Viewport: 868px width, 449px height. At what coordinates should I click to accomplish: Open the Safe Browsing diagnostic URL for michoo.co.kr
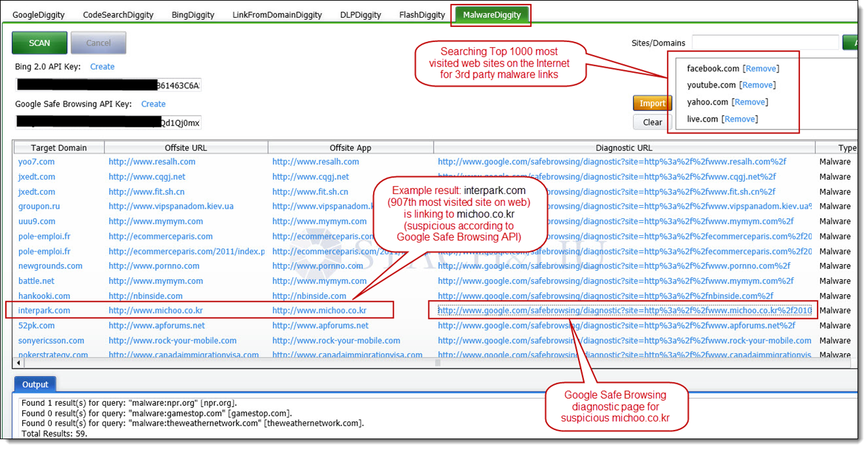[x=625, y=310]
